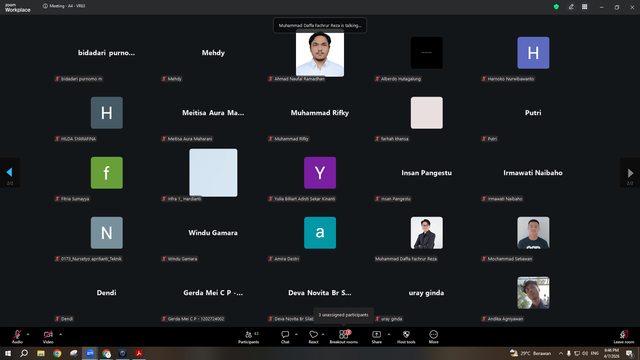The height and width of the screenshot is (360, 640).
Task: Open File Explorer from taskbar
Action: (x=41, y=353)
